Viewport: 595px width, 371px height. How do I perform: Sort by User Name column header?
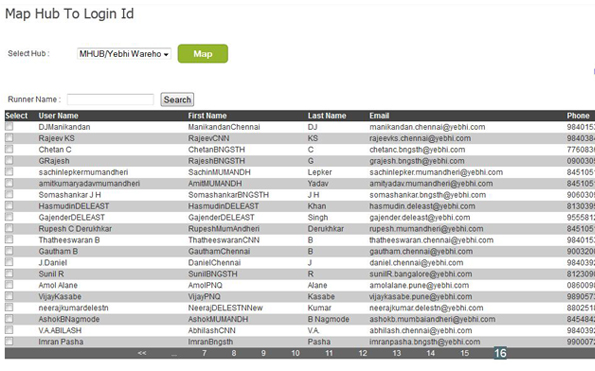coord(58,116)
